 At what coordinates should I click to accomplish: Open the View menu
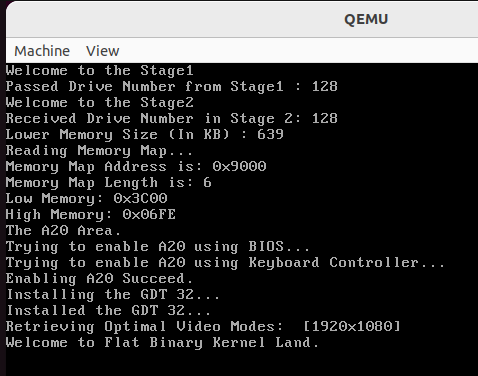102,51
